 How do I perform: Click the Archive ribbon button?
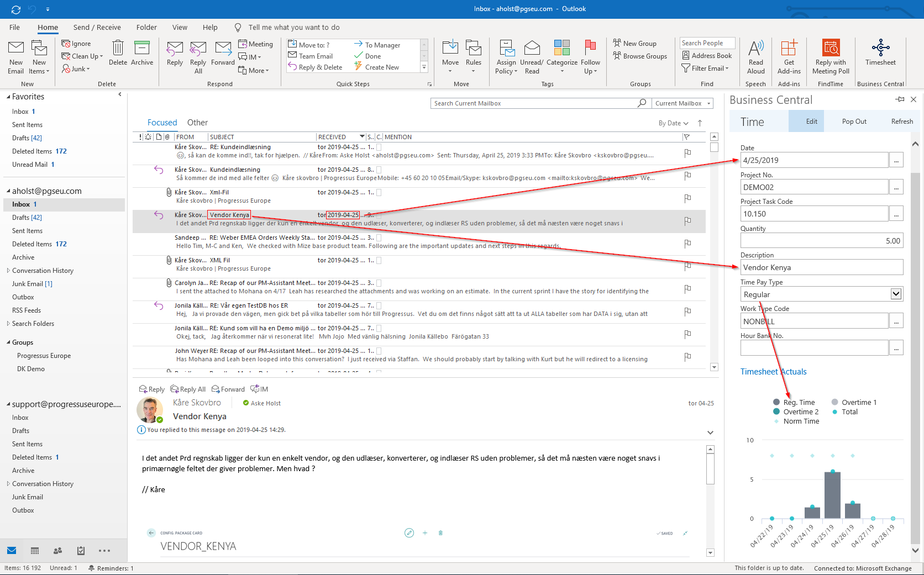[142, 54]
